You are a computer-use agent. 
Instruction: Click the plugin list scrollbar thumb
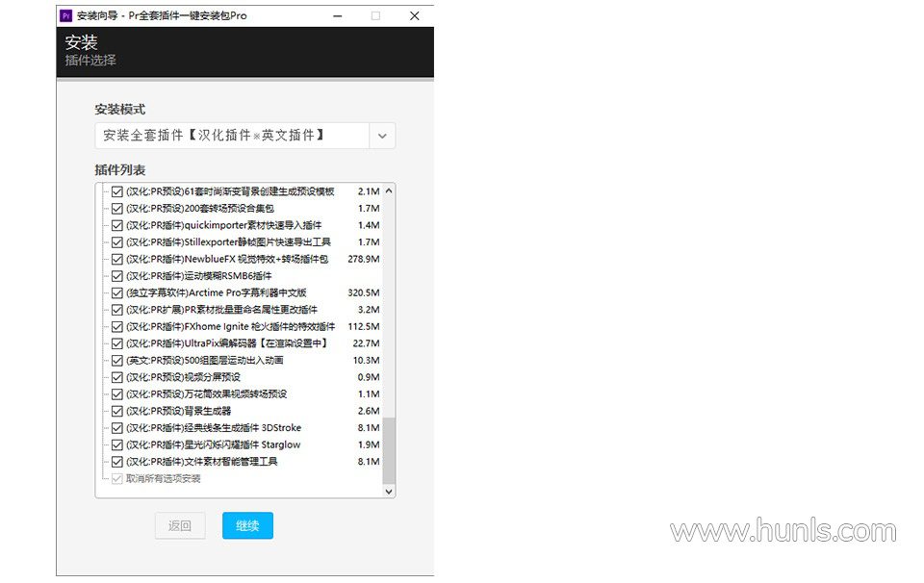pyautogui.click(x=388, y=450)
